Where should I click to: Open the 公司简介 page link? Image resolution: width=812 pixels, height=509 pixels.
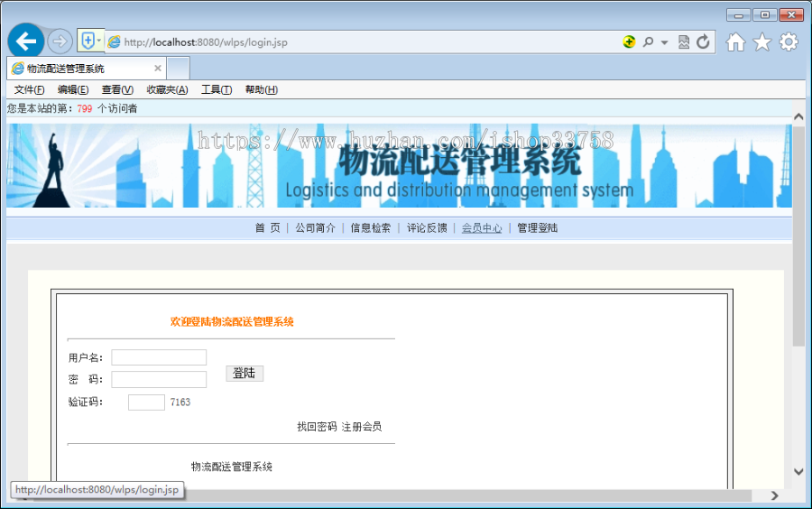[x=316, y=227]
